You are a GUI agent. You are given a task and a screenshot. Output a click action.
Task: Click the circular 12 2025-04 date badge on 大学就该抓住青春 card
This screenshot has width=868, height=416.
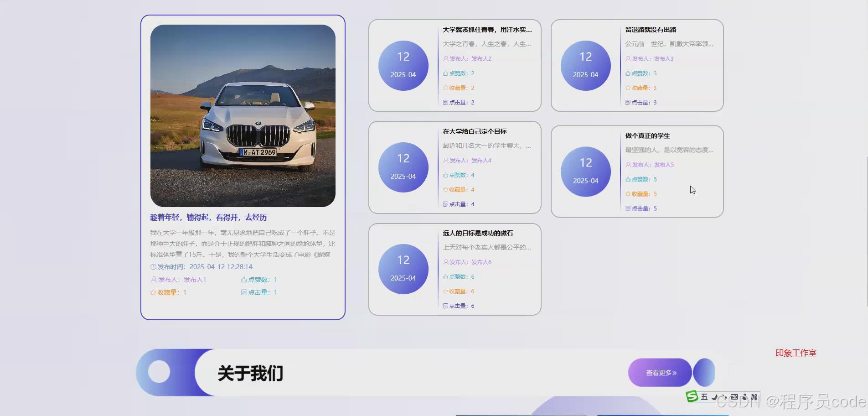pos(403,65)
